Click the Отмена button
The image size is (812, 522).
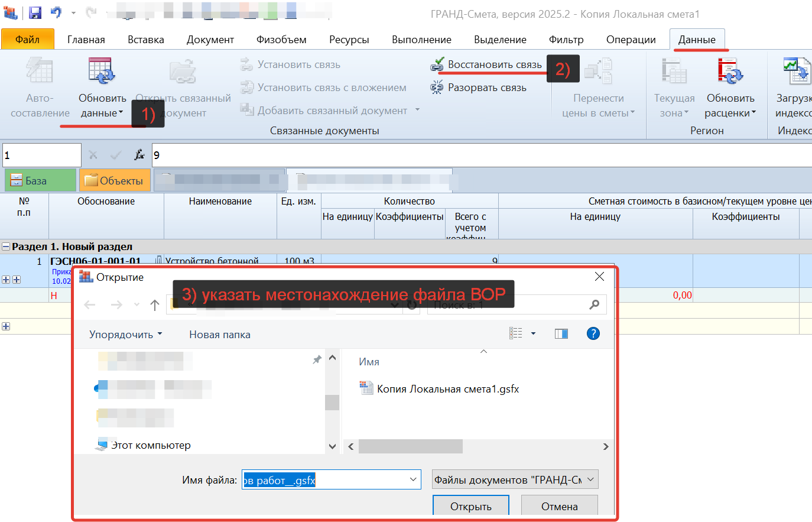click(560, 505)
